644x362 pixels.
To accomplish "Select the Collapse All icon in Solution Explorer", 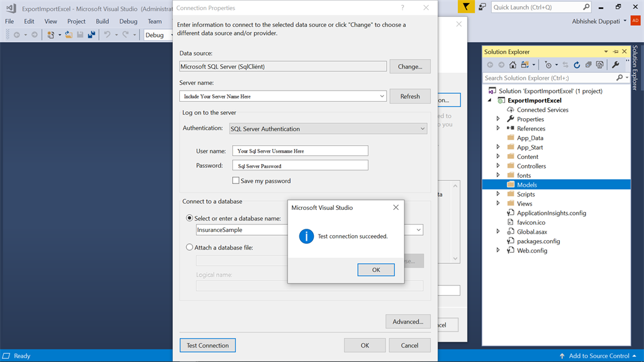I will [x=588, y=65].
